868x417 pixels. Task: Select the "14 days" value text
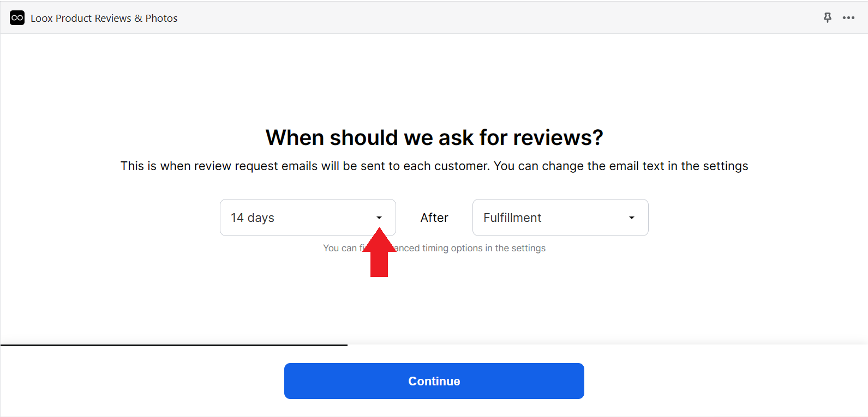pyautogui.click(x=253, y=217)
